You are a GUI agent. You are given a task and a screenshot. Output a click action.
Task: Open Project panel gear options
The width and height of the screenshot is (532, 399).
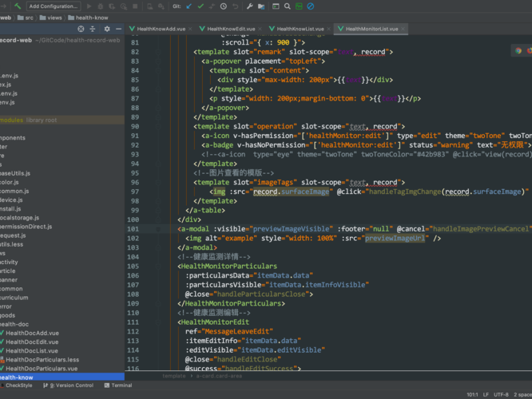(x=107, y=29)
